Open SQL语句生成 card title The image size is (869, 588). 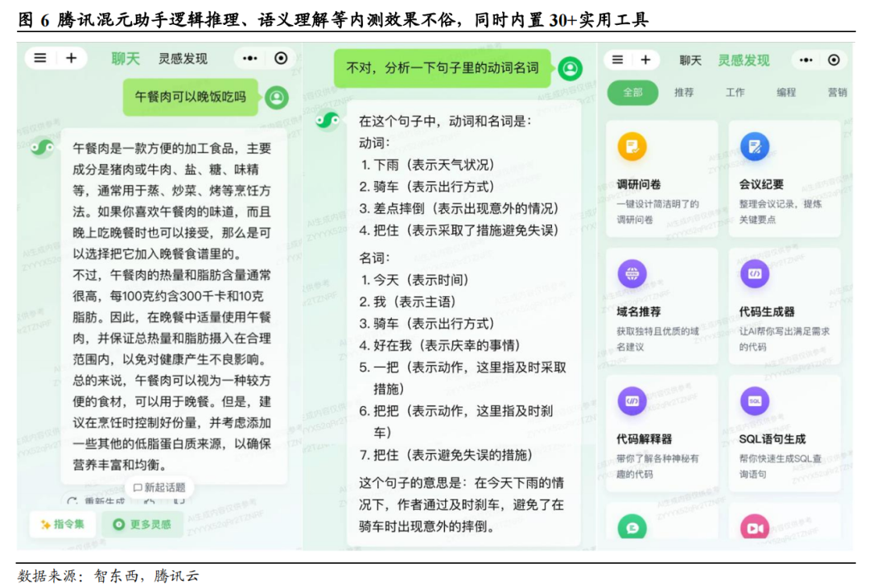[x=772, y=439]
